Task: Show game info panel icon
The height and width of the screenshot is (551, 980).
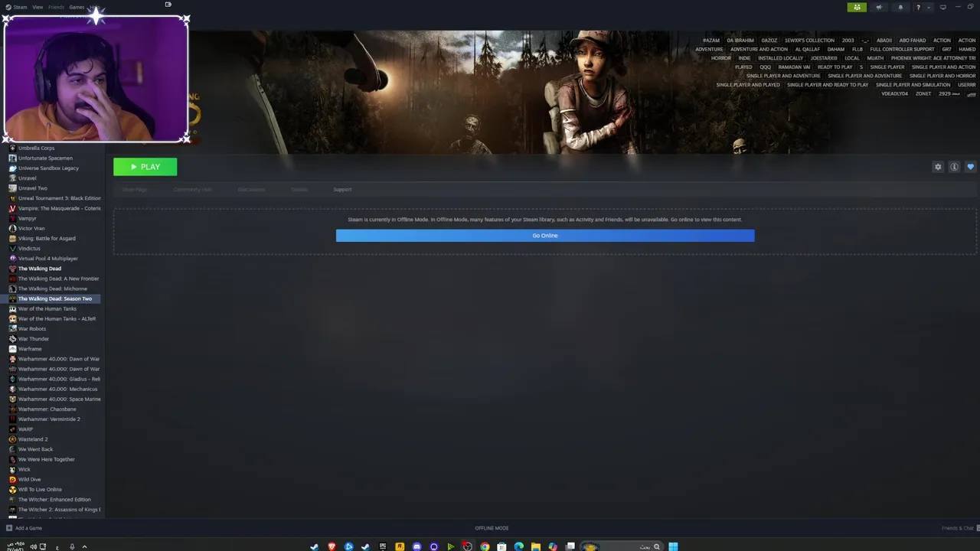Action: click(954, 167)
